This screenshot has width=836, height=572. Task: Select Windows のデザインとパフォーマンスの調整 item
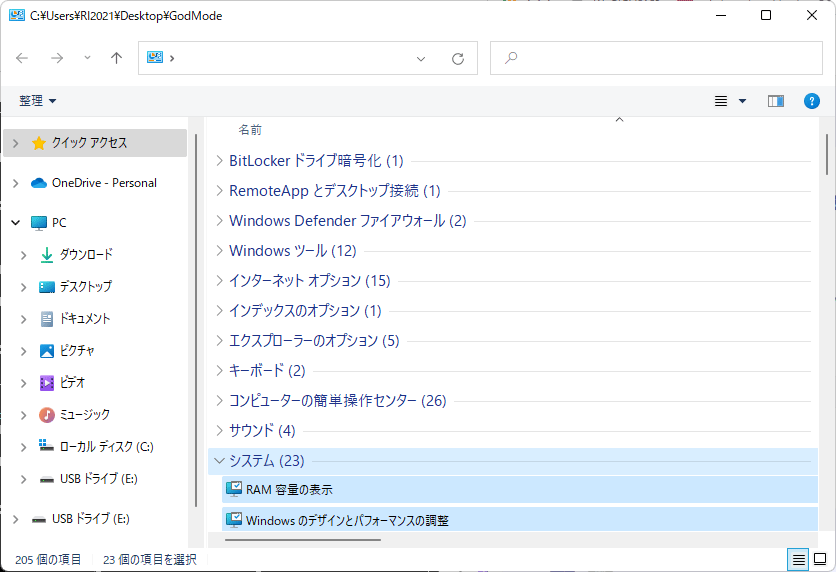tap(520, 519)
